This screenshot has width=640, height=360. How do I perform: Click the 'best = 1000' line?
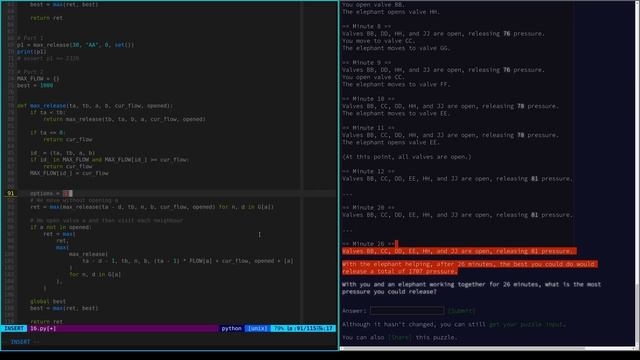35,85
